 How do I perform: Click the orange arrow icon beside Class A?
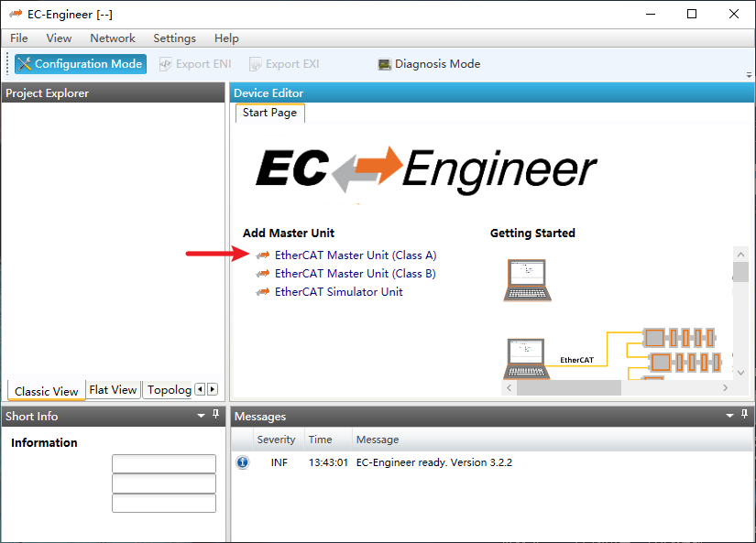coord(263,255)
